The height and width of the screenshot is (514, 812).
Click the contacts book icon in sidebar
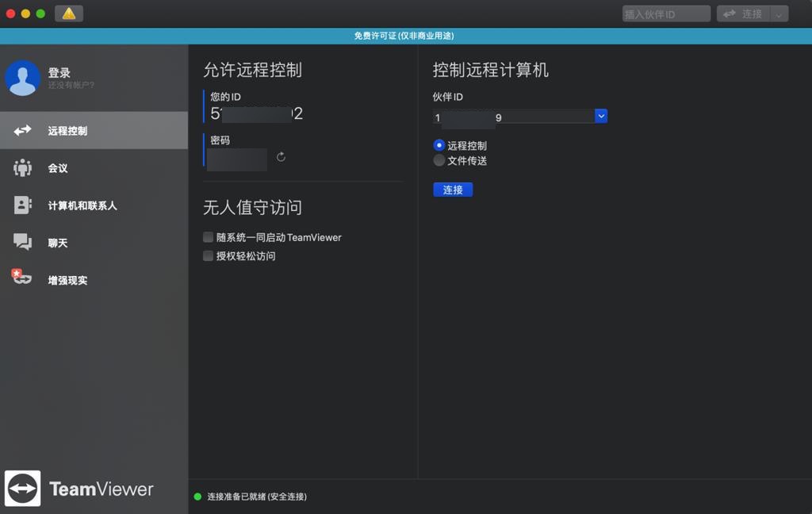[22, 205]
